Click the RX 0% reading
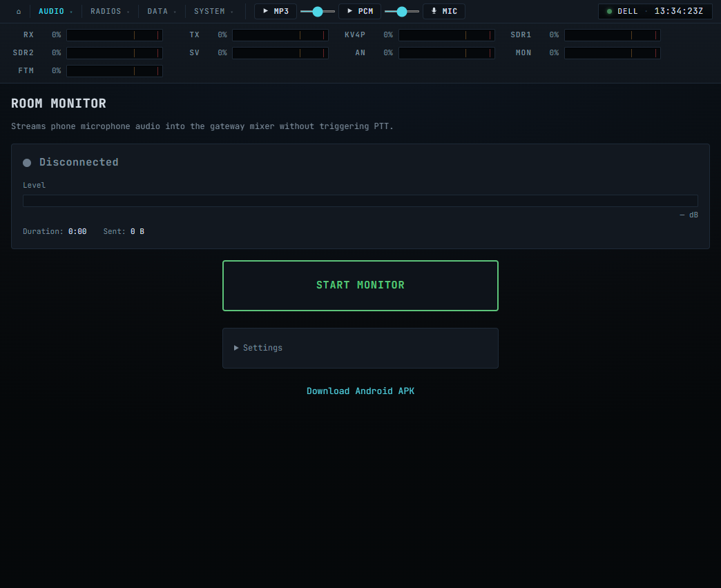Viewport: 721px width, 588px height. pyautogui.click(x=56, y=35)
